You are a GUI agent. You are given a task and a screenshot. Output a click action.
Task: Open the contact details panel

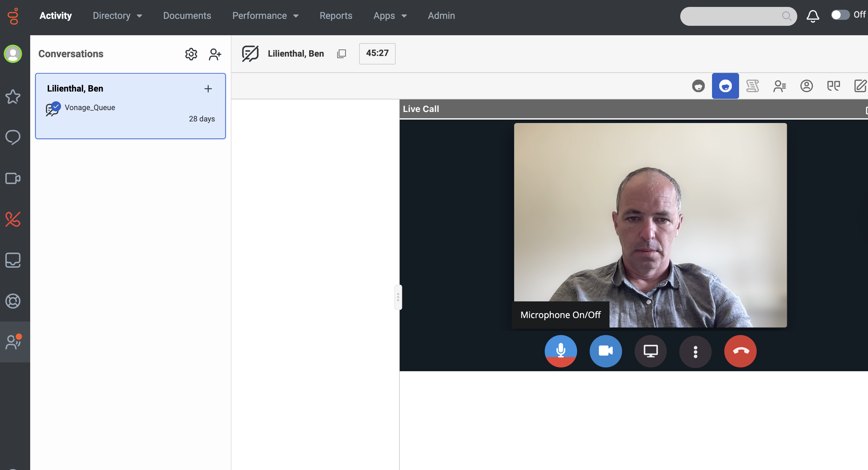coord(807,86)
